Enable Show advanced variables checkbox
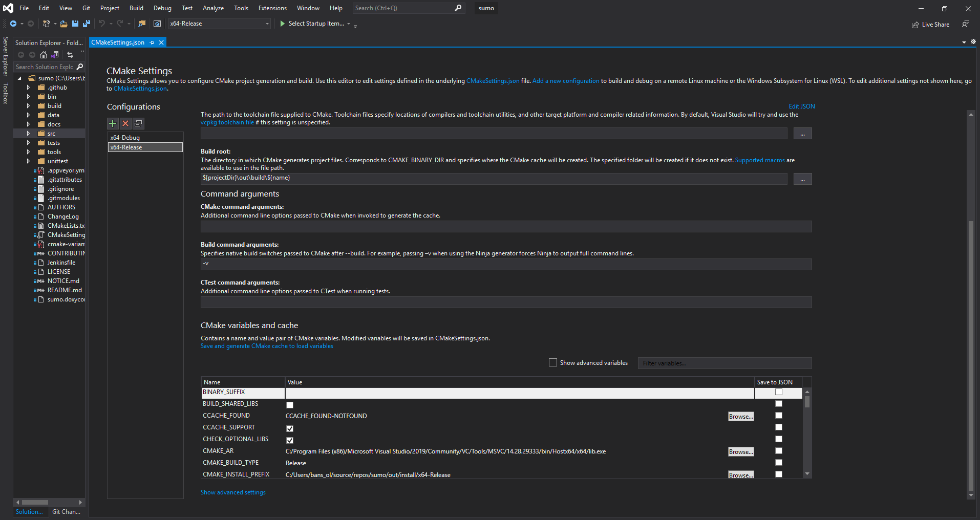This screenshot has height=520, width=980. (553, 363)
